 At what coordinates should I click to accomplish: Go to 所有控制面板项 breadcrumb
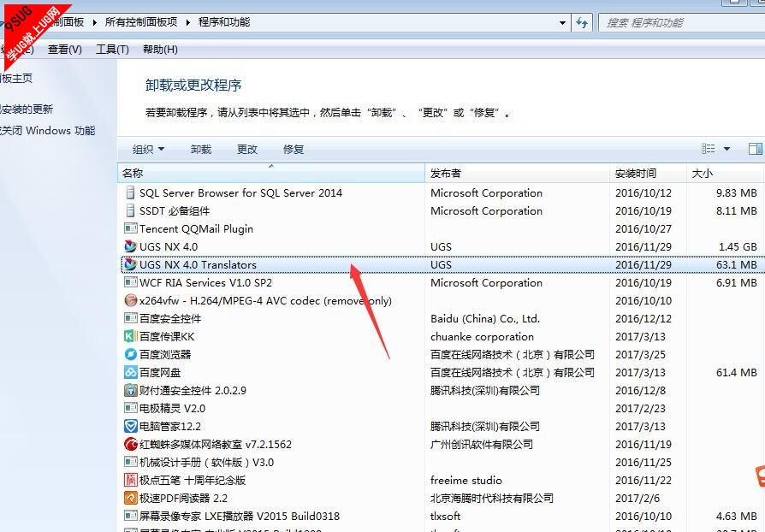pos(141,22)
